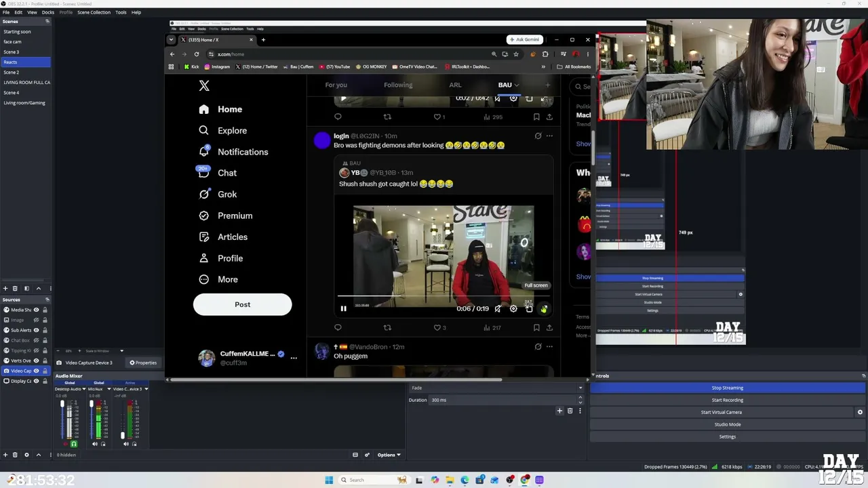The height and width of the screenshot is (488, 868).
Task: Hide the Display Capture source
Action: coord(37,381)
